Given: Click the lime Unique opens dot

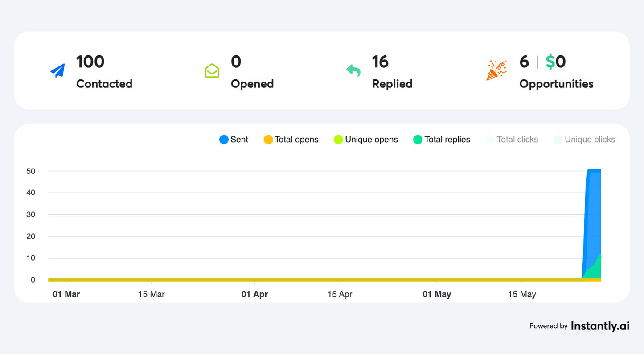Looking at the screenshot, I should point(338,140).
